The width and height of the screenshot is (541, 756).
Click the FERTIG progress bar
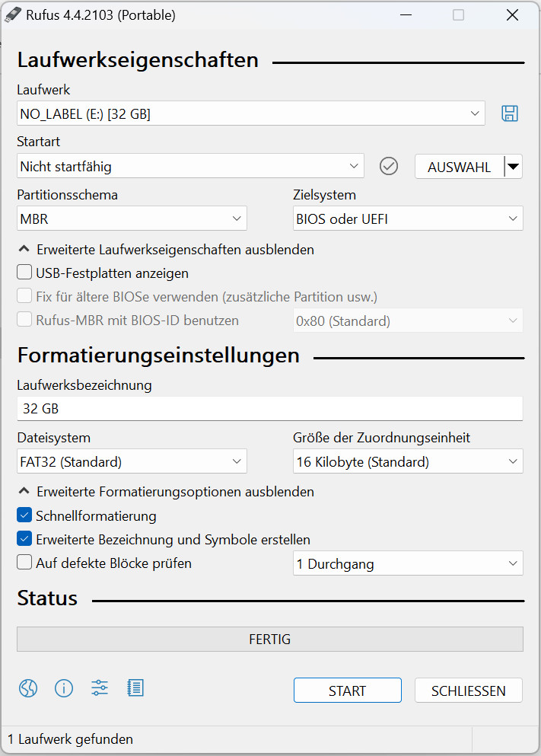click(270, 640)
